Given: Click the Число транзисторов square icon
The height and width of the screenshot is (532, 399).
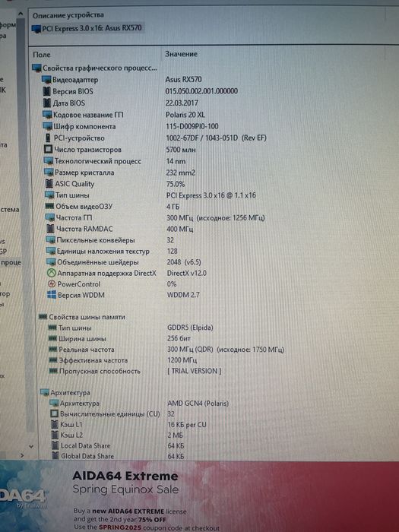Looking at the screenshot, I should tap(48, 149).
